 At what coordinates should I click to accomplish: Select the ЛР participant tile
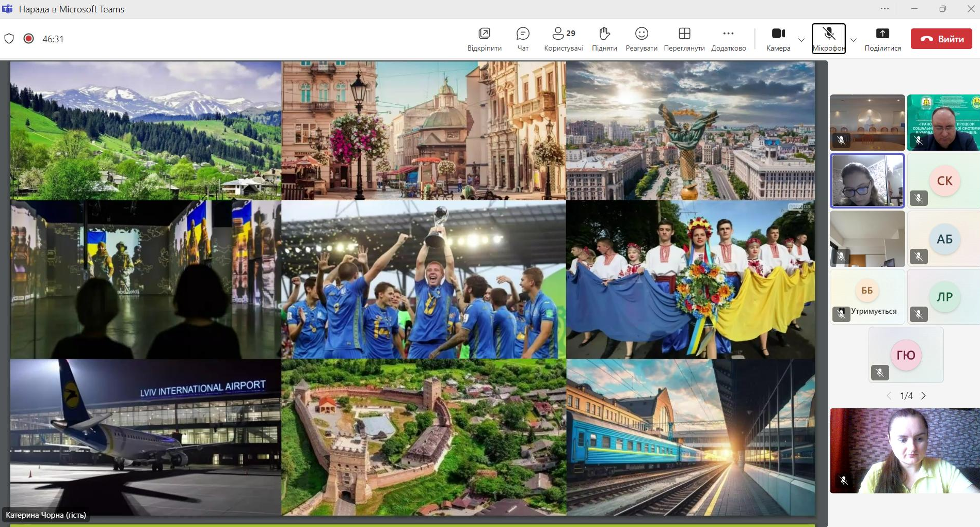tap(944, 297)
